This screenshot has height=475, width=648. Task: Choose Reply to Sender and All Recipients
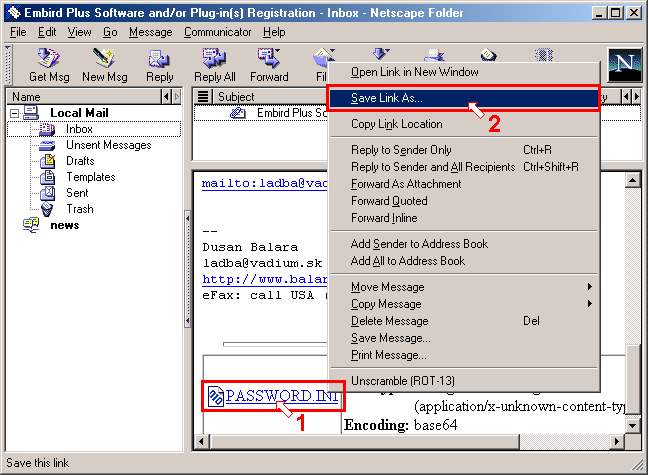click(x=465, y=167)
